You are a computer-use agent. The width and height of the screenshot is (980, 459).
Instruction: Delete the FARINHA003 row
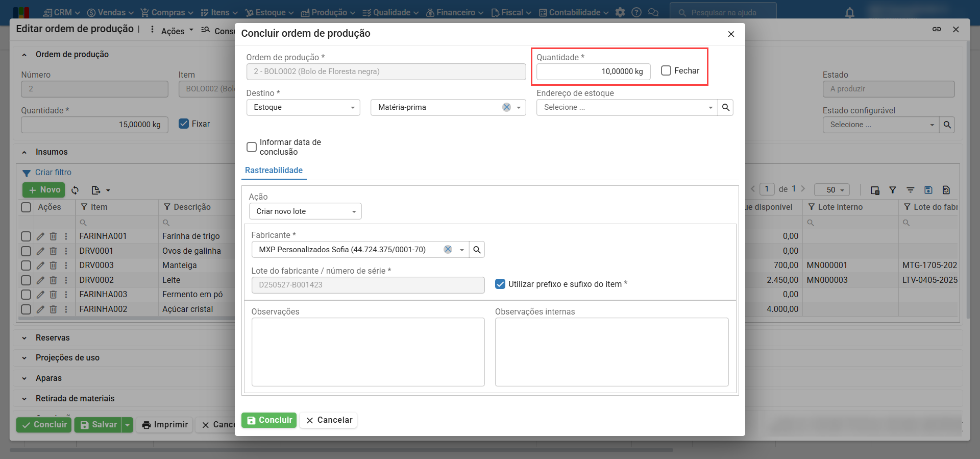pos(53,295)
